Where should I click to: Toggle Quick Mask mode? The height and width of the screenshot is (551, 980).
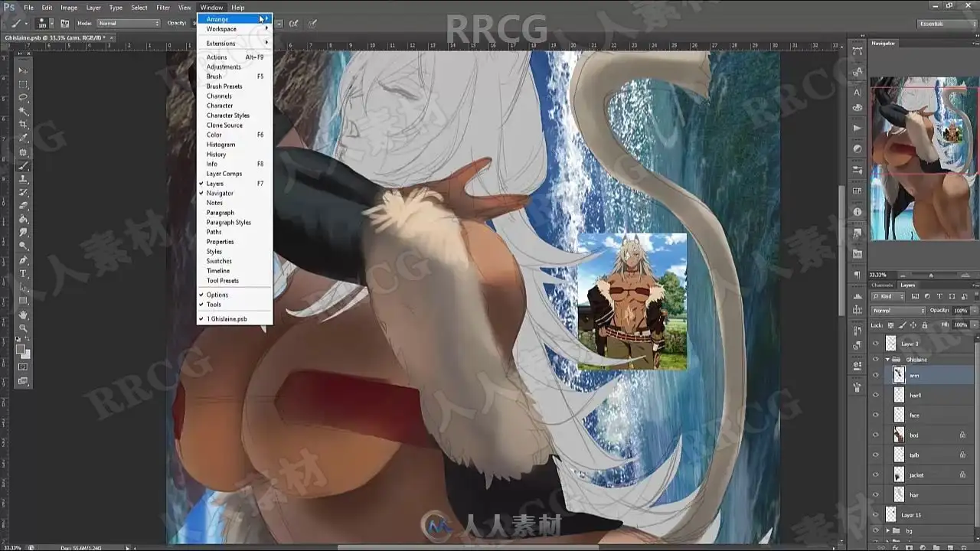coord(24,367)
